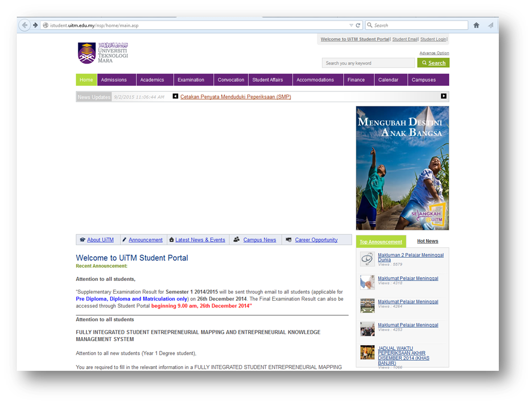Image resolution: width=532 pixels, height=404 pixels.
Task: Click the News Updates label
Action: 94,97
